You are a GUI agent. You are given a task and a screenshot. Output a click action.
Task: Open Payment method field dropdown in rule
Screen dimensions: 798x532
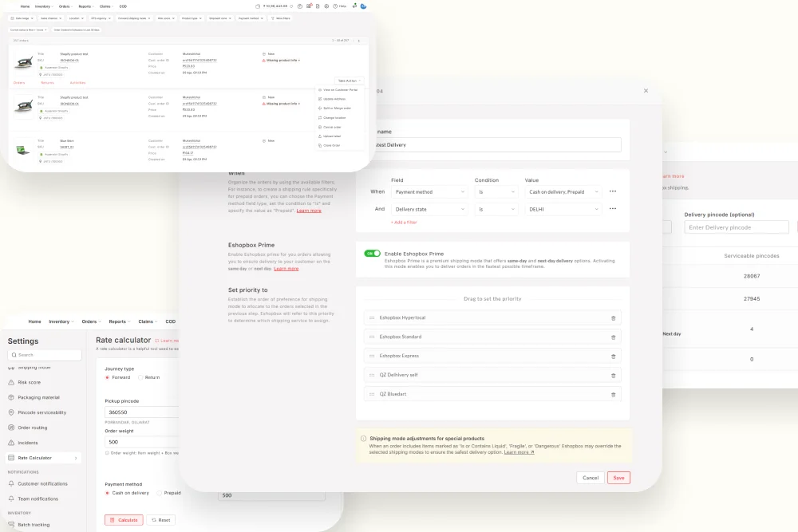tap(429, 191)
